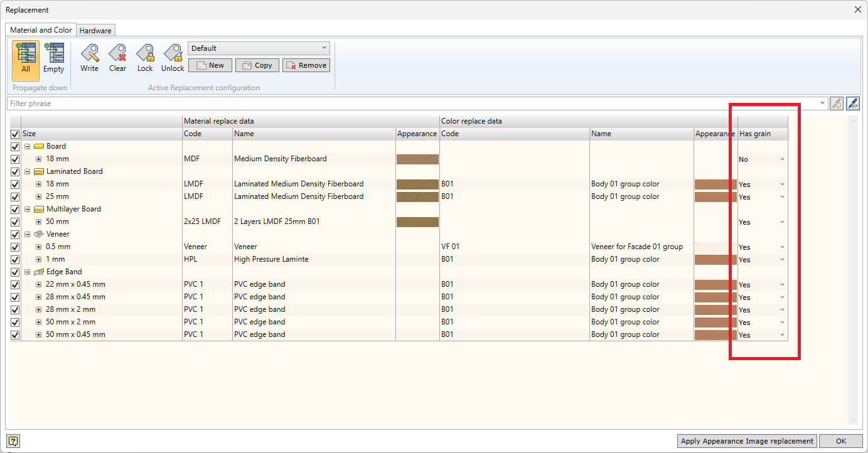Click the Write configuration icon
The height and width of the screenshot is (453, 868).
pos(90,58)
